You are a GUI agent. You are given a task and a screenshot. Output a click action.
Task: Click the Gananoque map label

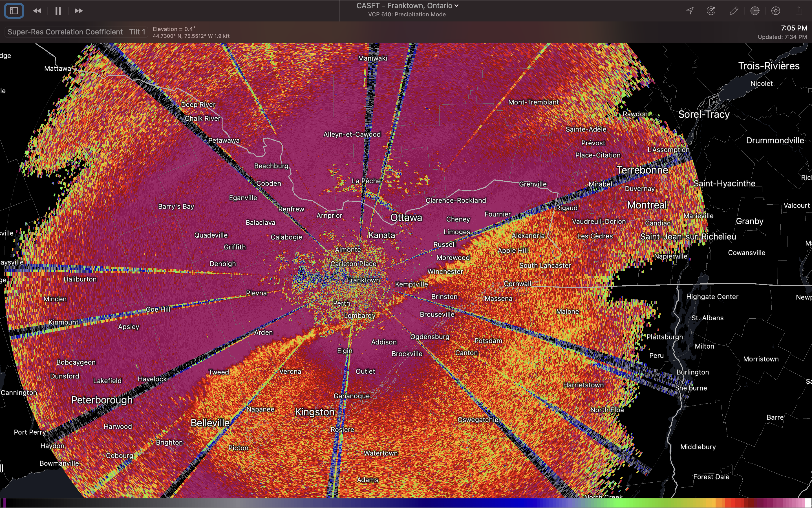tap(351, 396)
